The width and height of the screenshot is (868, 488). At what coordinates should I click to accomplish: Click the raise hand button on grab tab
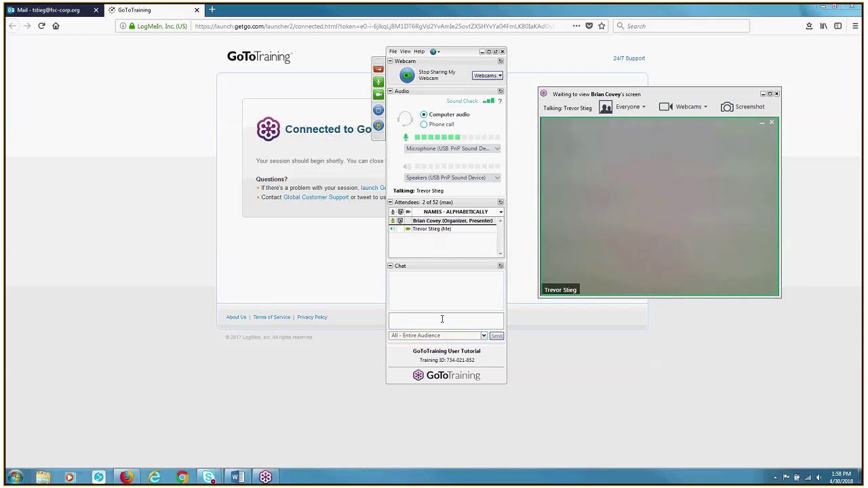coord(378,125)
